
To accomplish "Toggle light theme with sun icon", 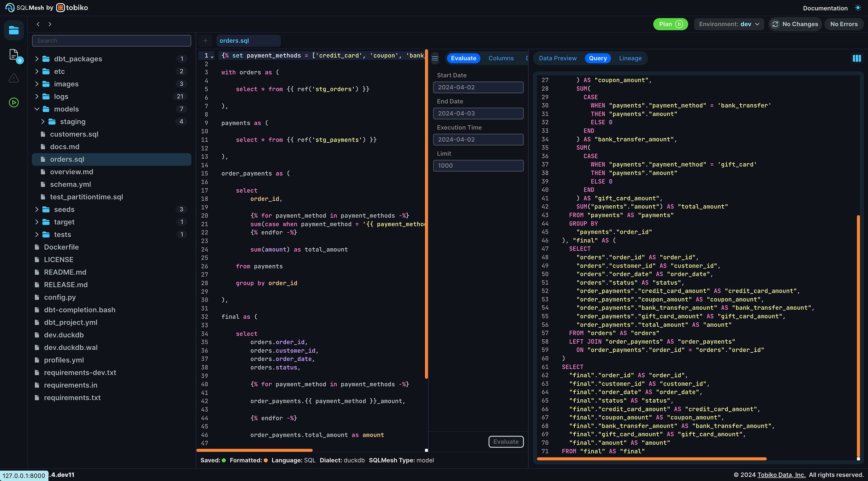I will (858, 8).
